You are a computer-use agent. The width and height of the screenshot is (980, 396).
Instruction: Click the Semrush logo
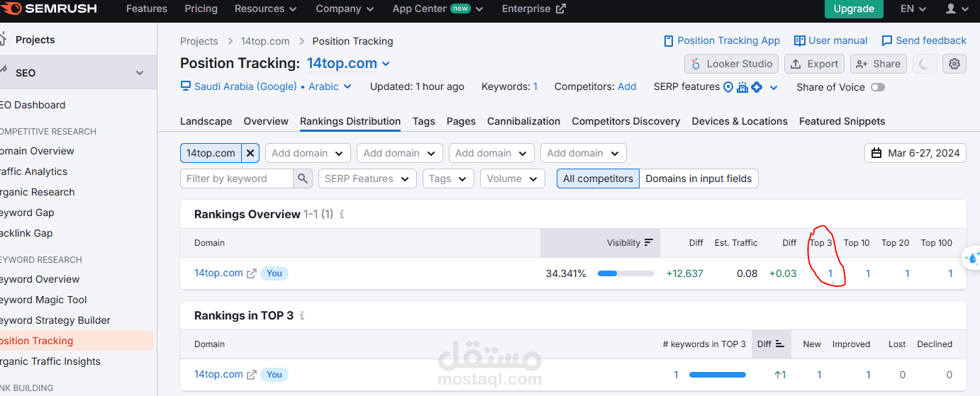tap(49, 9)
